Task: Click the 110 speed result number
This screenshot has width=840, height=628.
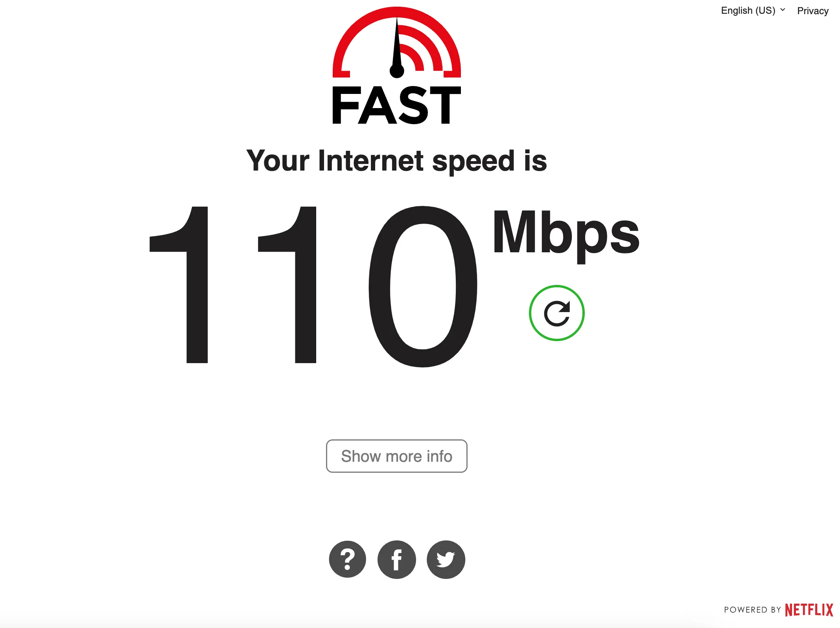Action: tap(313, 286)
